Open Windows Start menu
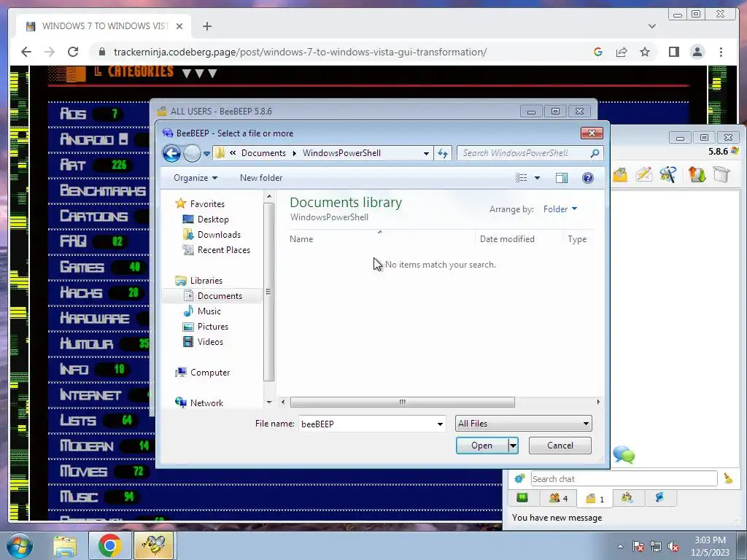 coord(20,545)
